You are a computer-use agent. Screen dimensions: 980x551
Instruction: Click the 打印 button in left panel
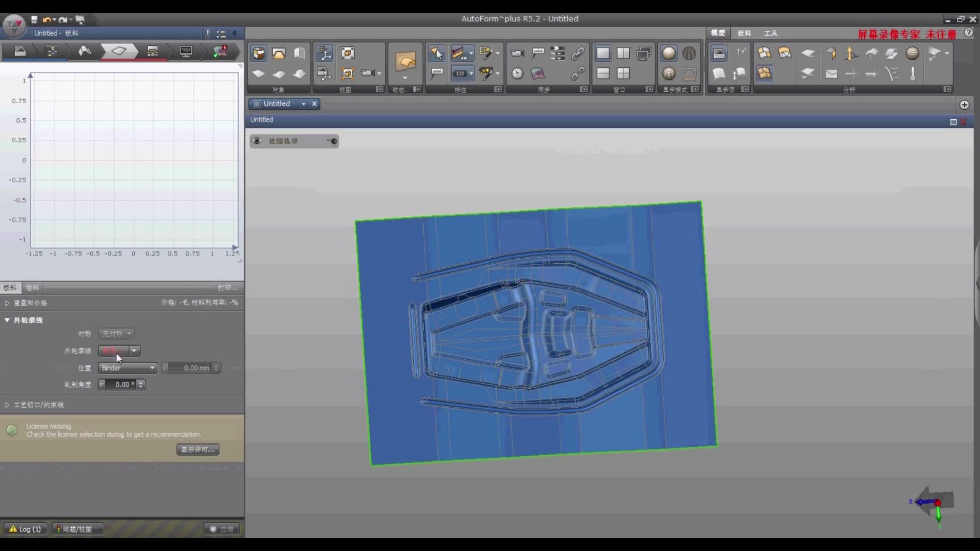(x=228, y=287)
